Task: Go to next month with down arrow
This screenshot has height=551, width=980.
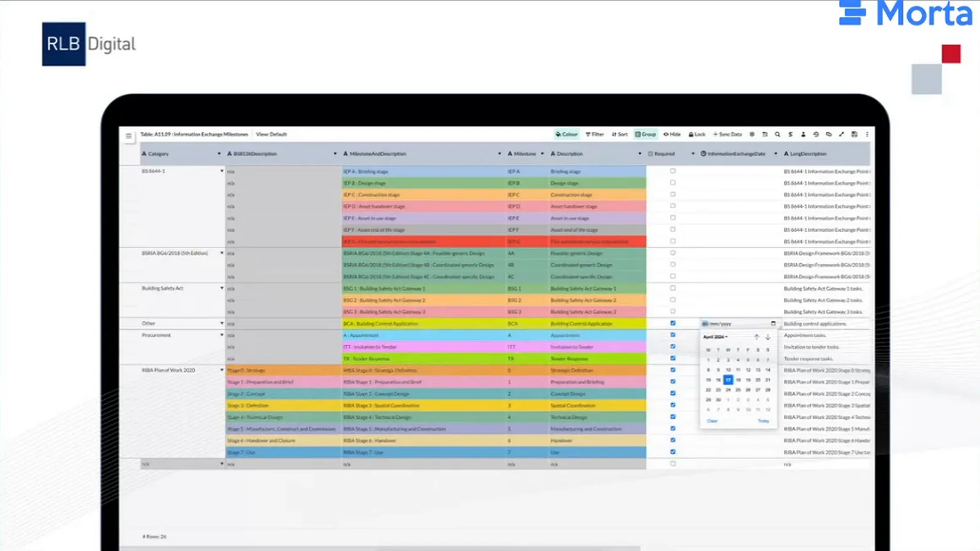Action: 767,337
